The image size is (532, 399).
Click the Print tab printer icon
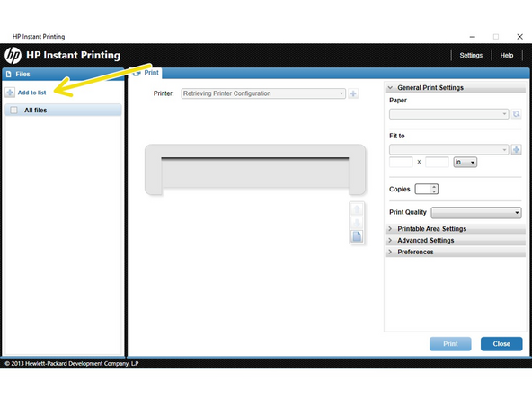tap(137, 73)
